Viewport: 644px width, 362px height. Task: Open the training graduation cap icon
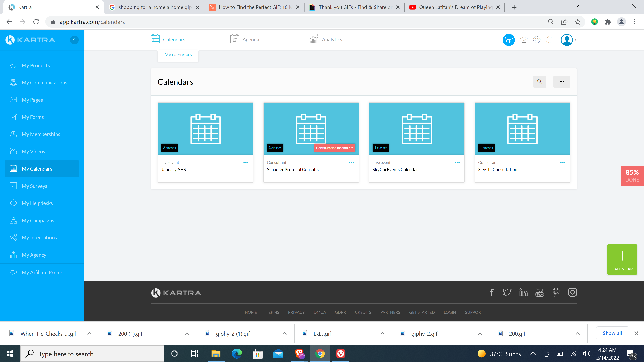click(523, 40)
